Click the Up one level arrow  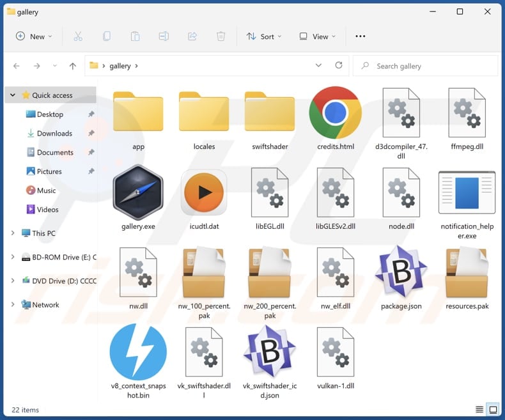(x=73, y=66)
